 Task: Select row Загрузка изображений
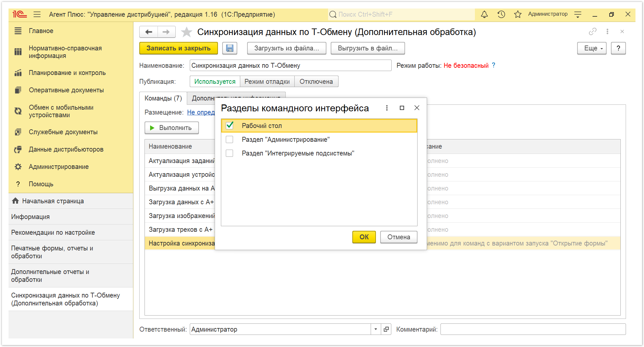click(180, 216)
